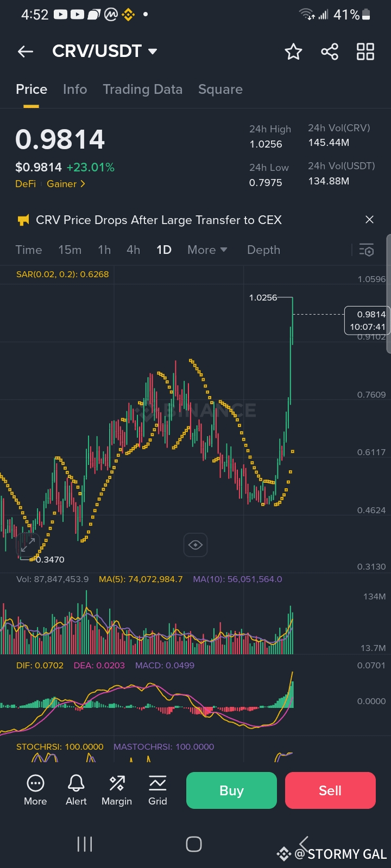Viewport: 391px width, 868px height.
Task: Open the Gainer list link
Action: 66,184
